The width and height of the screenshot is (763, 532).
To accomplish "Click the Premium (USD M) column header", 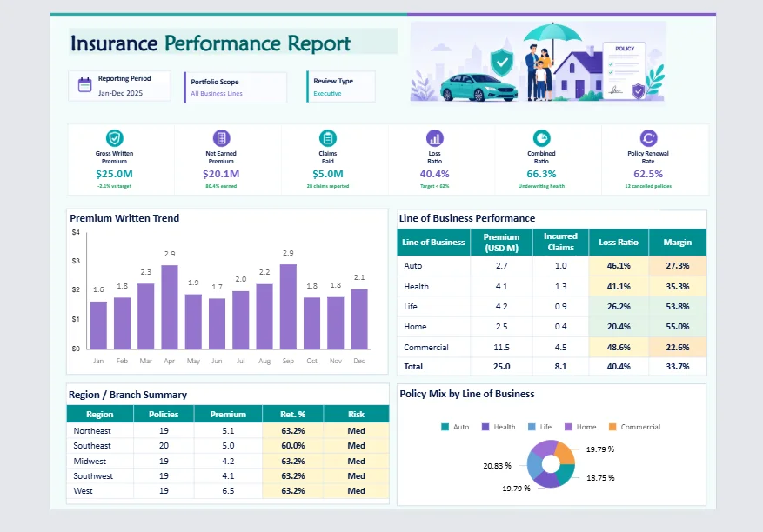I will click(502, 243).
